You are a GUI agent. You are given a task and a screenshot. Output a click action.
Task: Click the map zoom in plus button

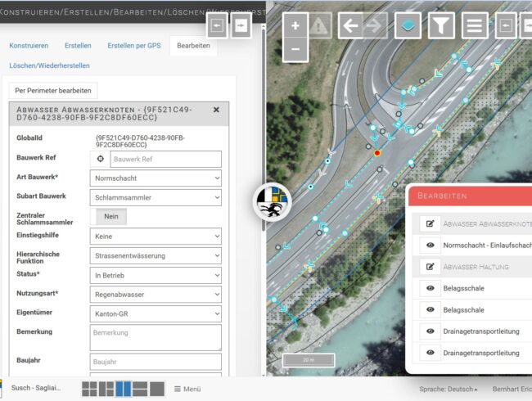click(295, 25)
